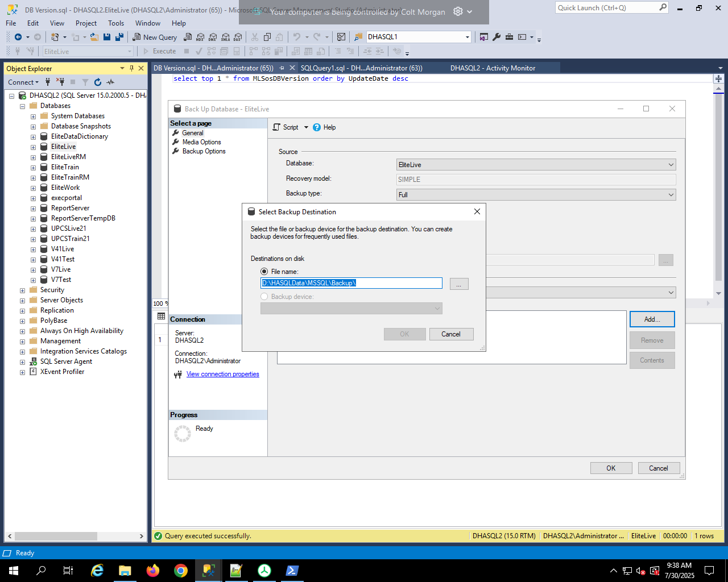Open the Project menu
This screenshot has width=728, height=582.
click(x=86, y=23)
